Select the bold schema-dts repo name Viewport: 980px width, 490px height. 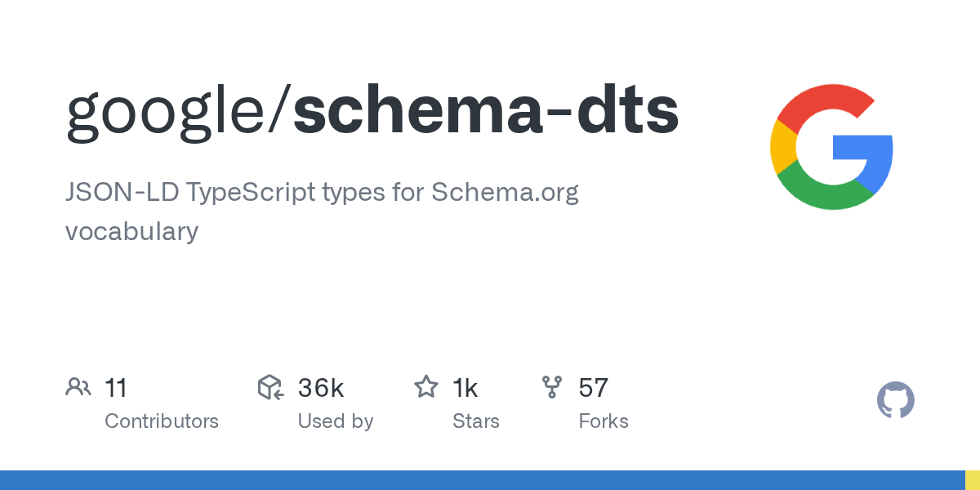point(486,111)
